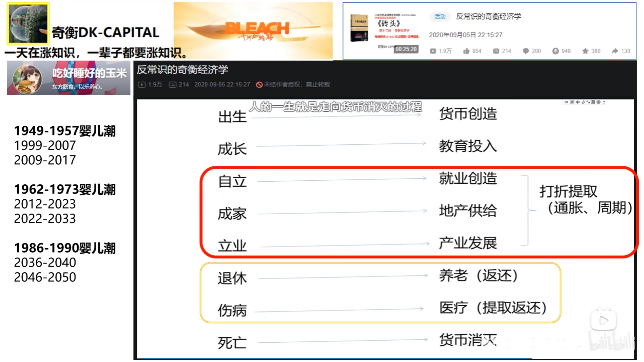Click the share arrow icon showing 130
The width and height of the screenshot is (644, 362).
(x=615, y=51)
